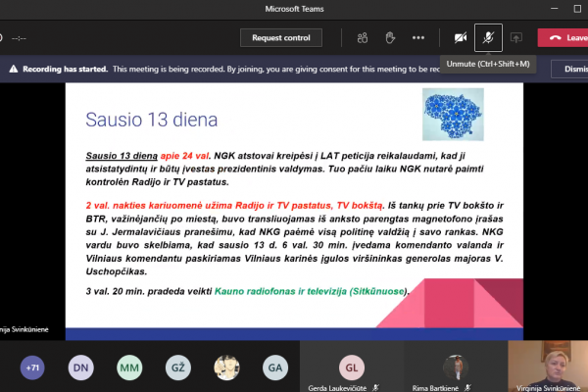Click Rima Bartkienė muted mic icon

click(x=467, y=388)
